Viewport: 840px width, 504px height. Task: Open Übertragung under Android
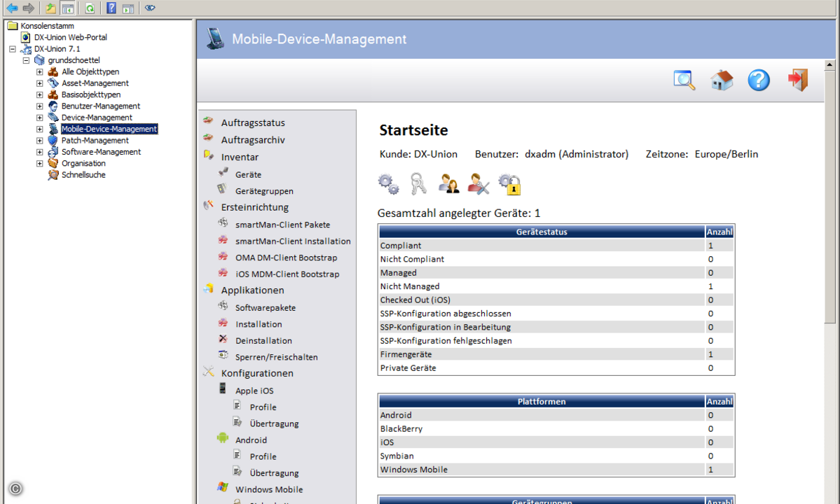click(274, 473)
